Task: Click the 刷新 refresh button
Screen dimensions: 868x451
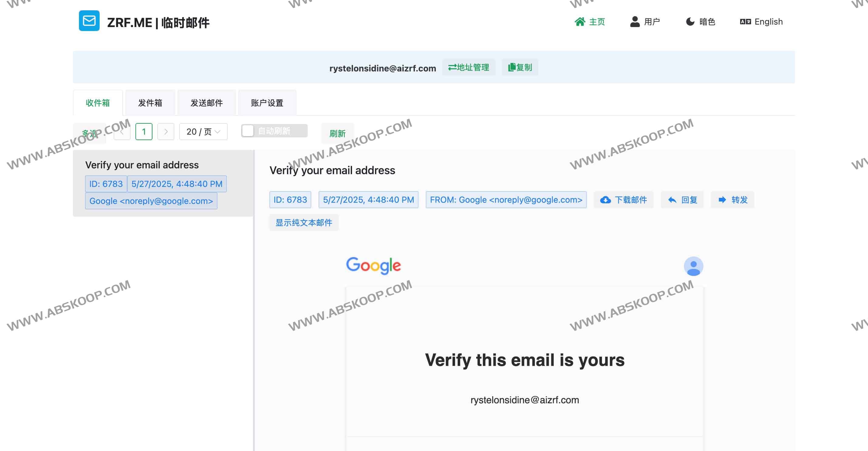Action: [x=337, y=133]
